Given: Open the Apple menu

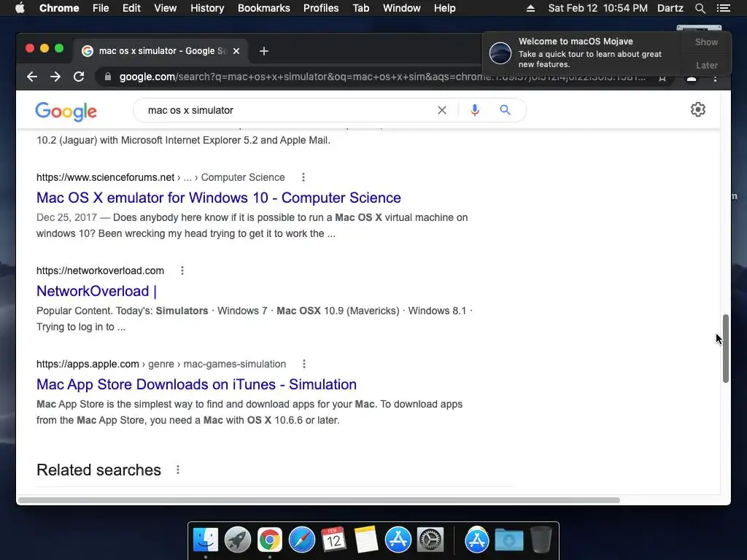Looking at the screenshot, I should point(20,8).
